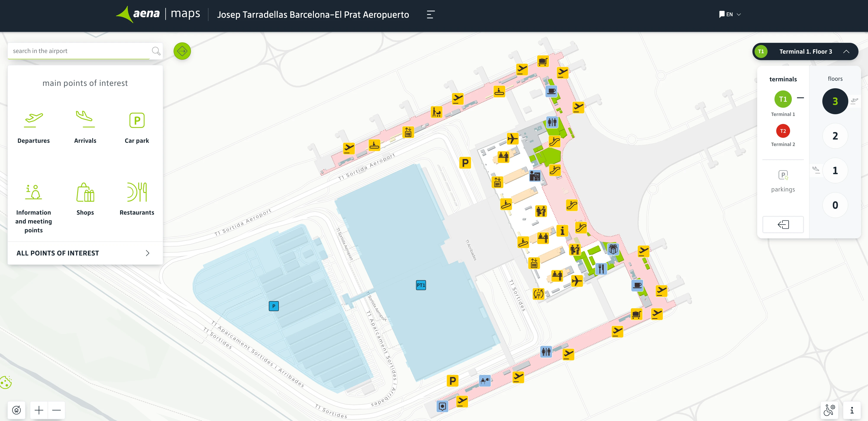Expand ALL POINTS OF INTEREST with its chevron

147,253
